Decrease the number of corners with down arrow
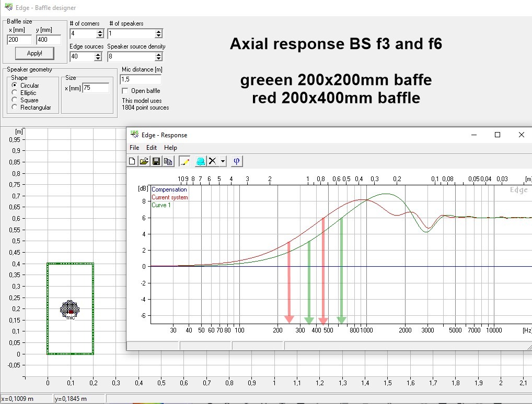Screen dimensions: 532x404 coord(100,35)
